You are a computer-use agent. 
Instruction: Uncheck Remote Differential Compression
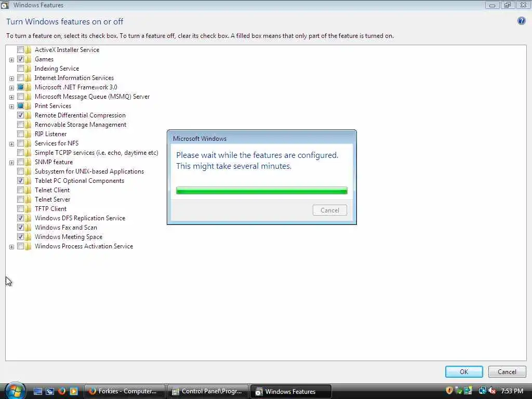[20, 115]
